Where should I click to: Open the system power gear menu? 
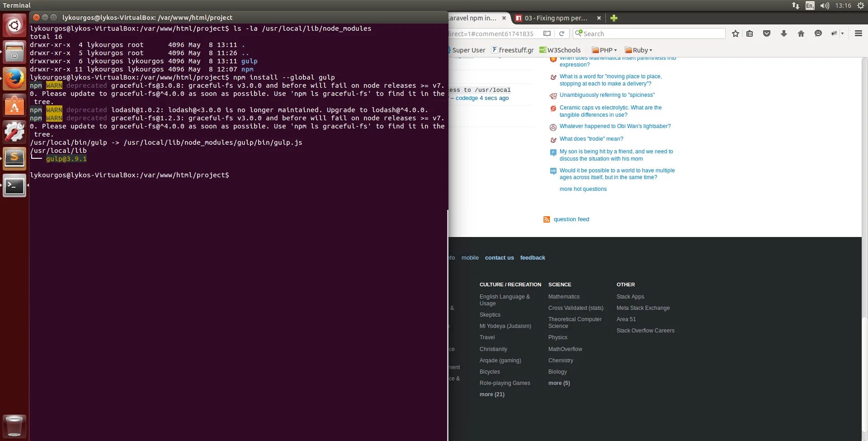click(x=861, y=5)
